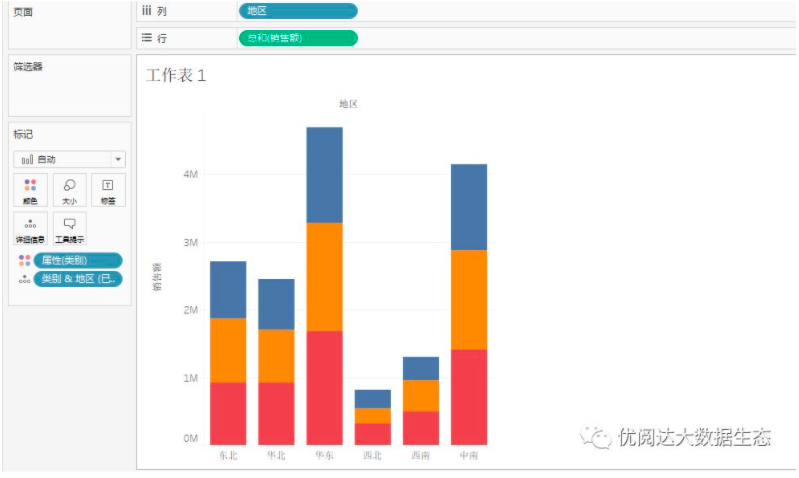
Task: Click the 西北 axis label
Action: pos(372,456)
